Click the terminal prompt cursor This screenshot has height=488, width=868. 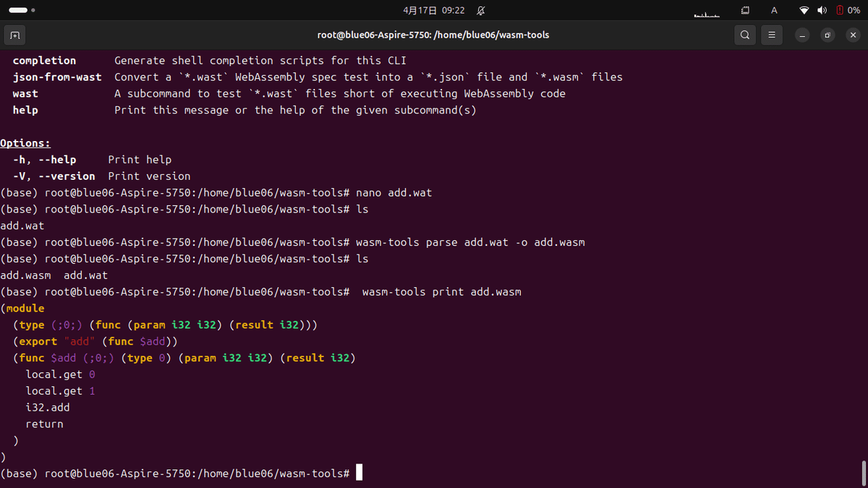click(x=359, y=472)
